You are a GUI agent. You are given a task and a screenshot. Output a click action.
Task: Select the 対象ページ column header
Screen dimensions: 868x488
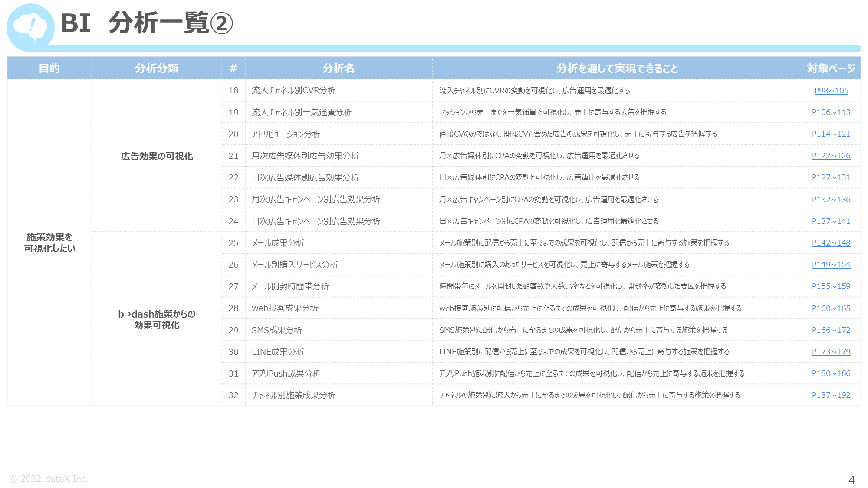click(831, 68)
